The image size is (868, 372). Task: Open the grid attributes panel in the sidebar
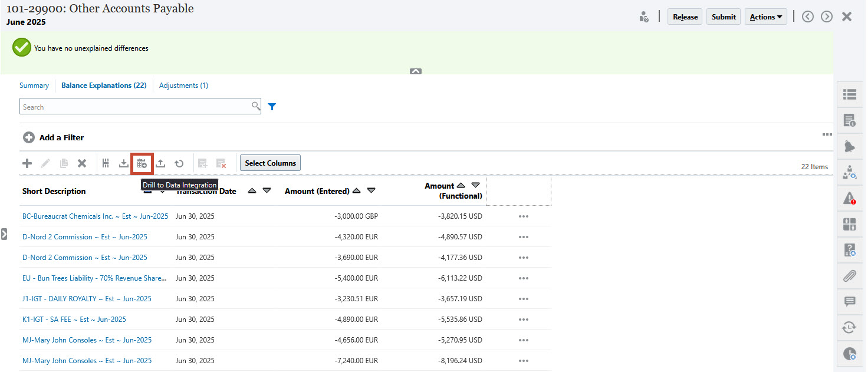click(849, 224)
